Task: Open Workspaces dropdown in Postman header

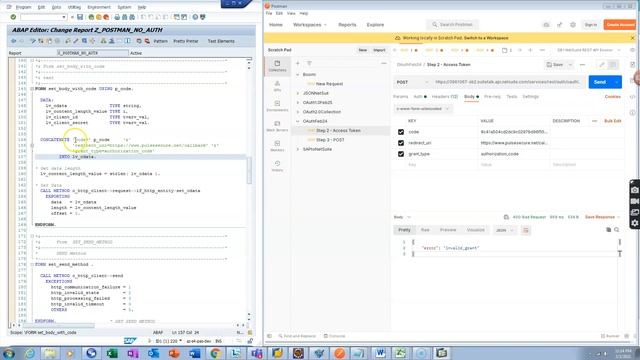Action: pos(310,25)
